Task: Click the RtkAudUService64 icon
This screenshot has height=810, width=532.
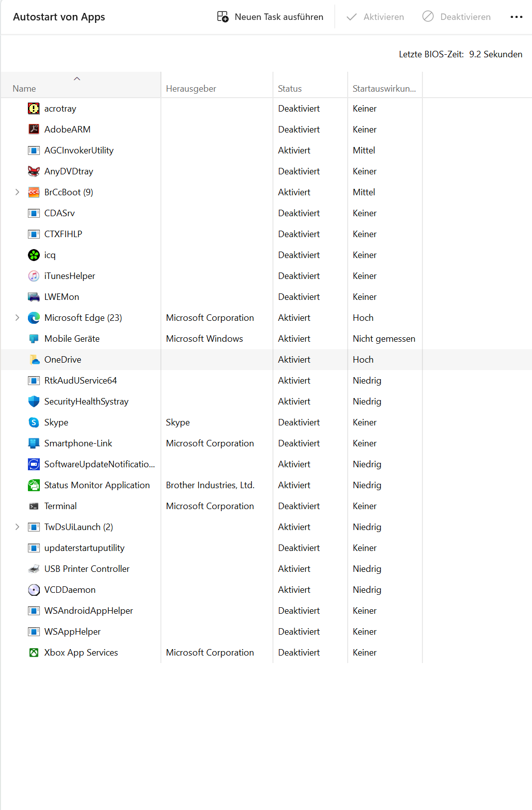Action: click(33, 381)
